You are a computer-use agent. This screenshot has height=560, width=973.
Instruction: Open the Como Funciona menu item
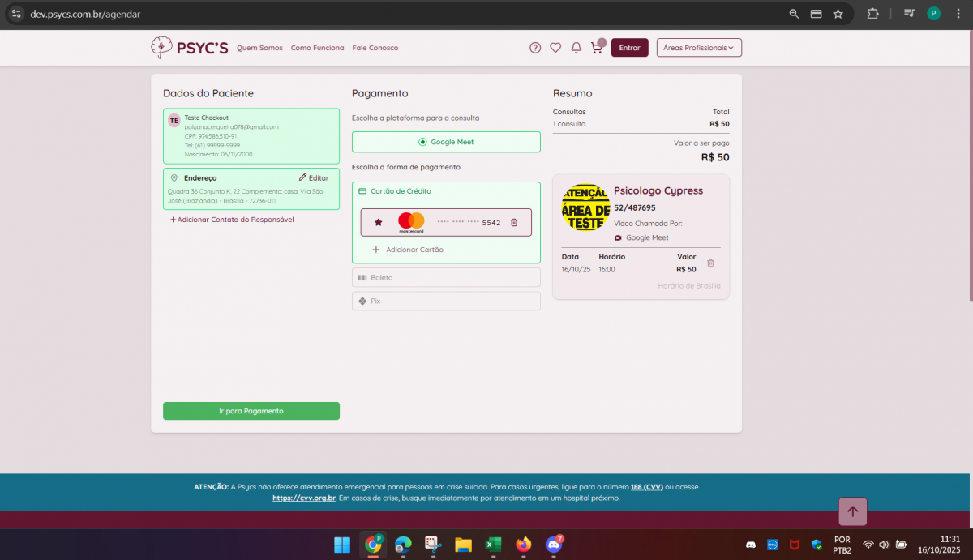(317, 48)
